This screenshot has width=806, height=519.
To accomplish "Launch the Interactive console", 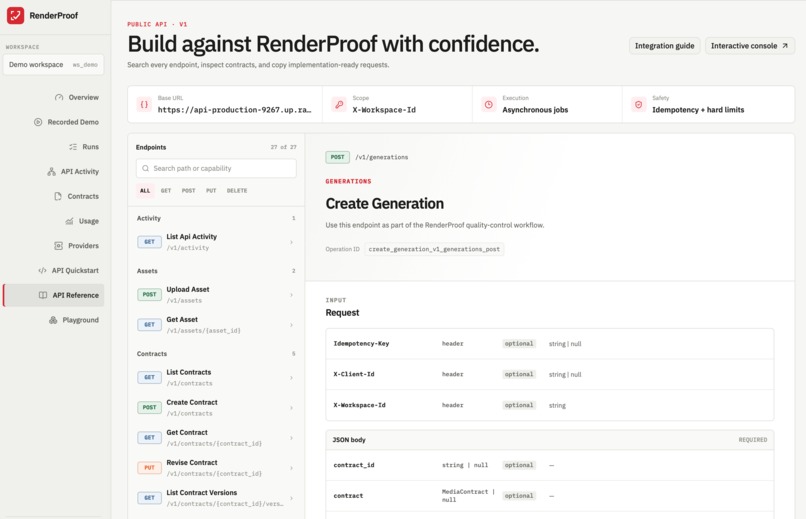I will (x=749, y=46).
